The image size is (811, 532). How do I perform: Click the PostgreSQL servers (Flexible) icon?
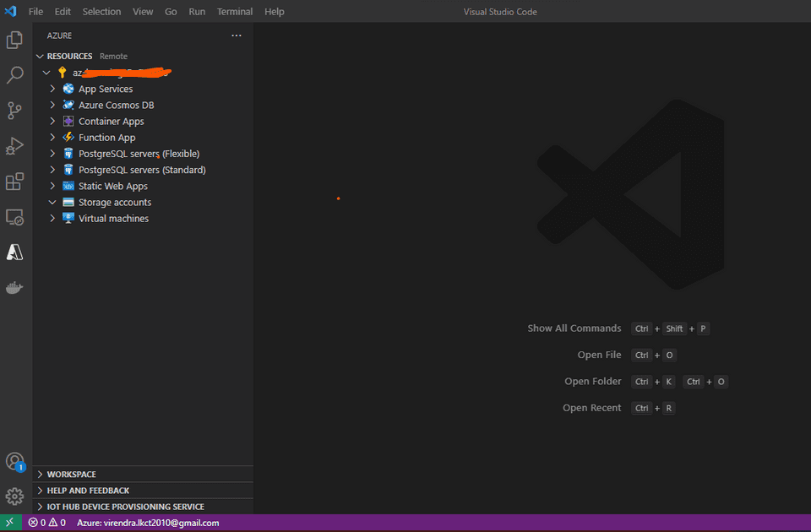coord(68,154)
